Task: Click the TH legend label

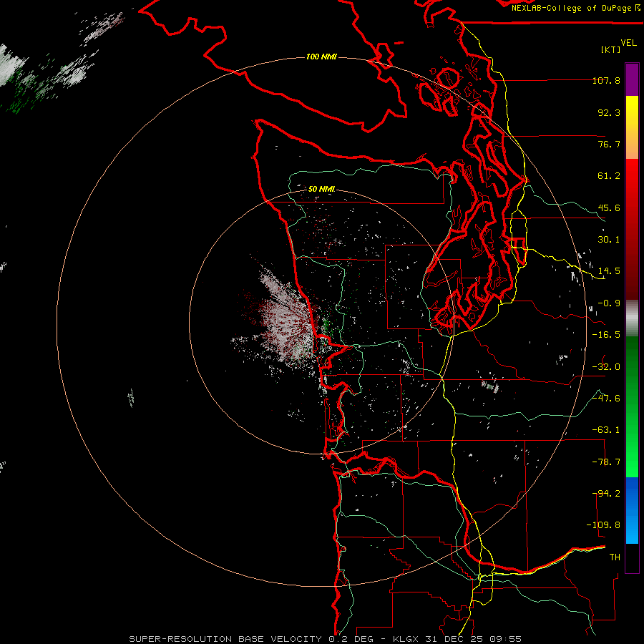Action: [615, 557]
